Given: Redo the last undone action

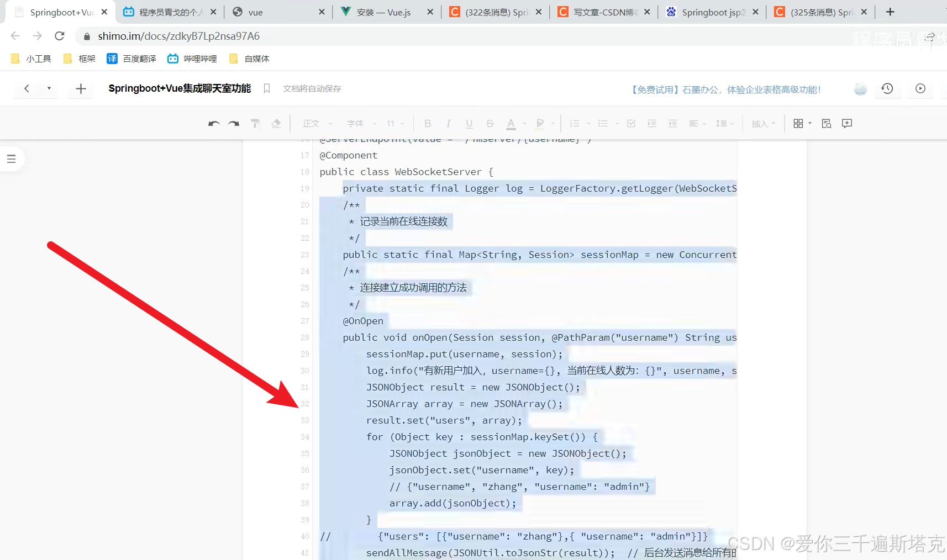Looking at the screenshot, I should pos(233,123).
